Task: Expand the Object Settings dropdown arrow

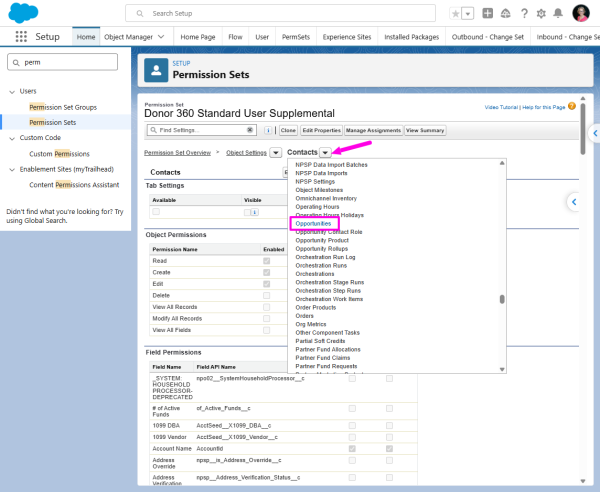Action: click(276, 153)
